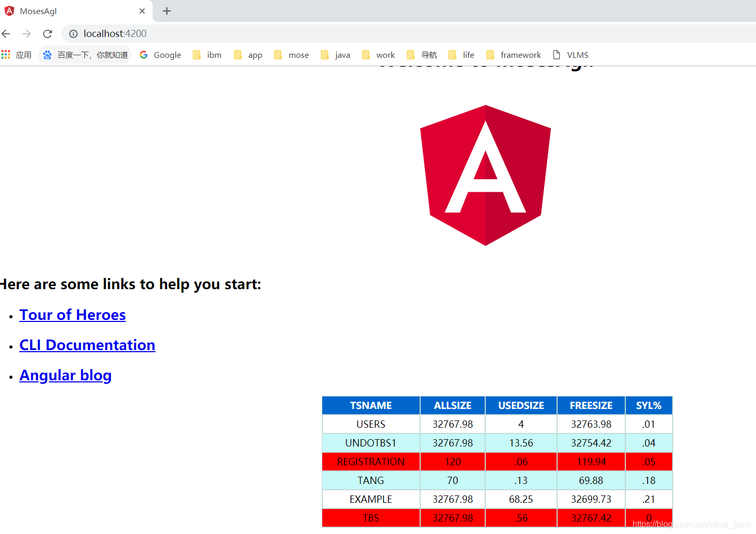Image resolution: width=756 pixels, height=534 pixels.
Task: Open the 导航 bookmark folder
Action: tap(422, 55)
